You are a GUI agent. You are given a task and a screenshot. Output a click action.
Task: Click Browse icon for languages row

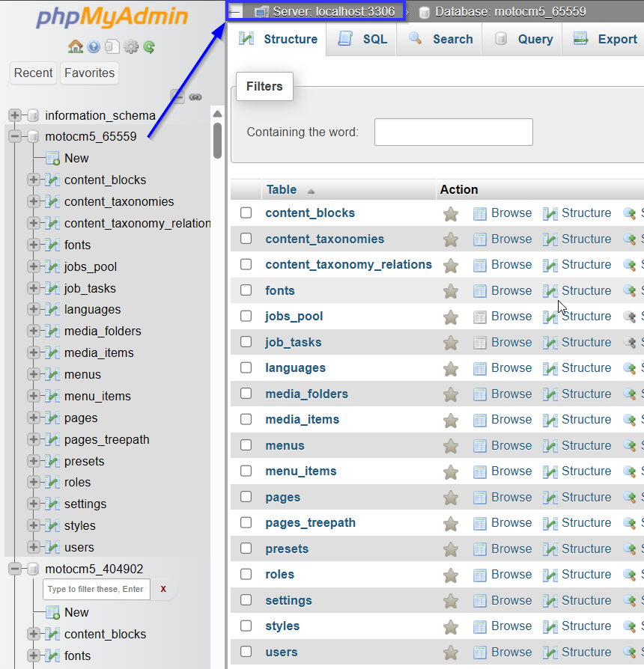pyautogui.click(x=479, y=368)
